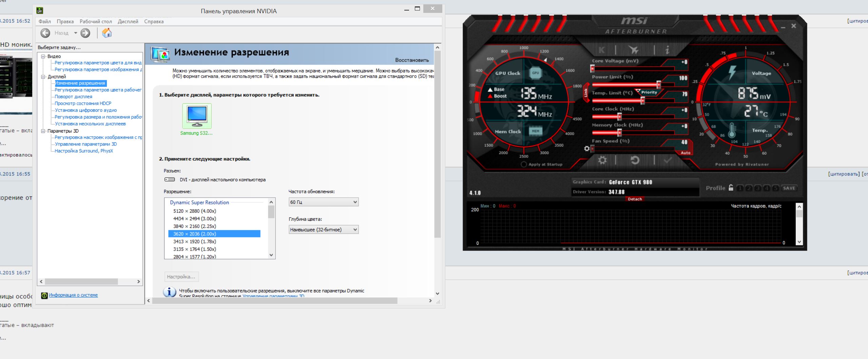The image size is (868, 359).
Task: Click the DVI connector icon
Action: (x=170, y=180)
